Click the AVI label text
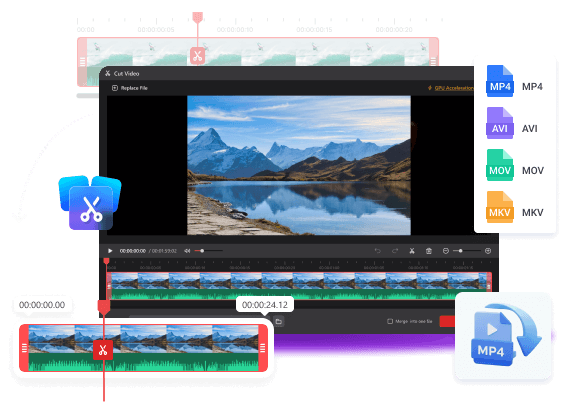This screenshot has height=414, width=580. coord(530,128)
